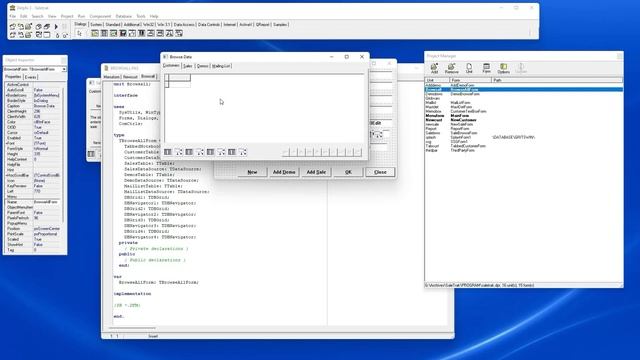Click the Name property in Object Inspector
Screen dimensions: 640x360
[x=33, y=202]
